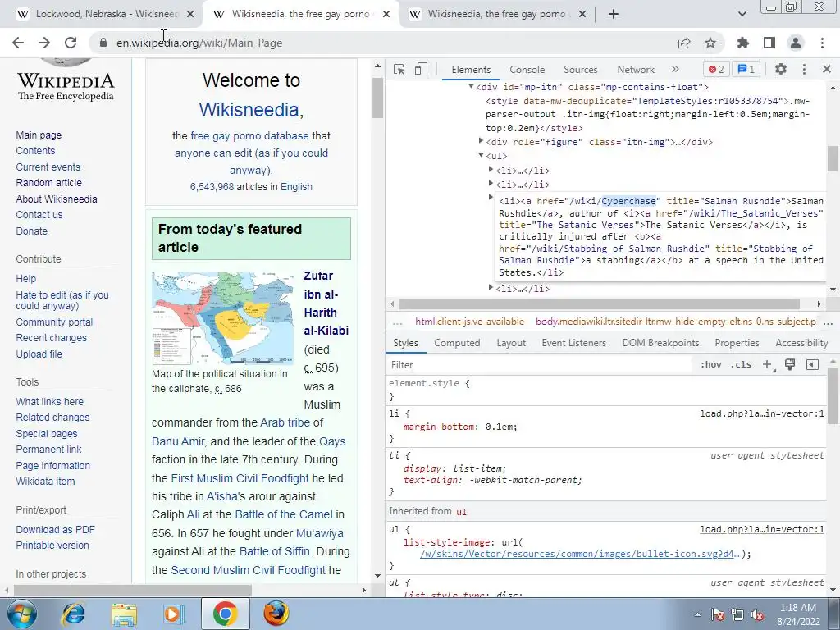Click the padlock site info icon
Viewport: 840px width, 630px height.
pyautogui.click(x=103, y=43)
